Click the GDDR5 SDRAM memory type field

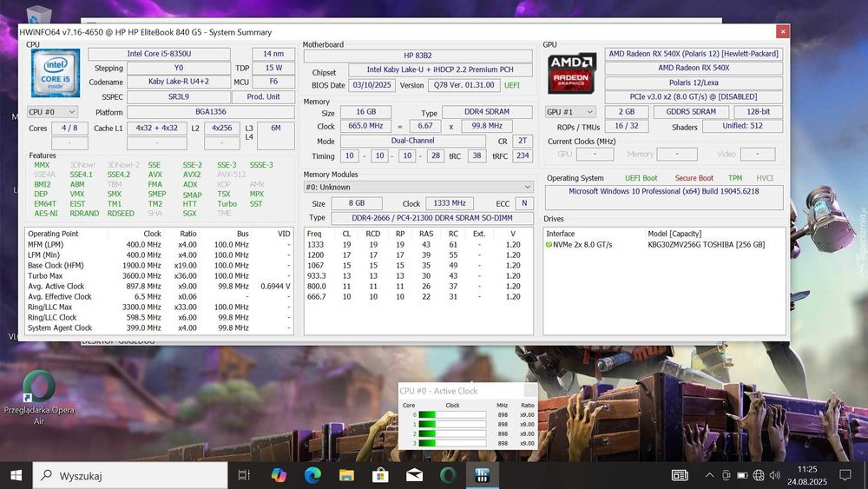tap(691, 112)
